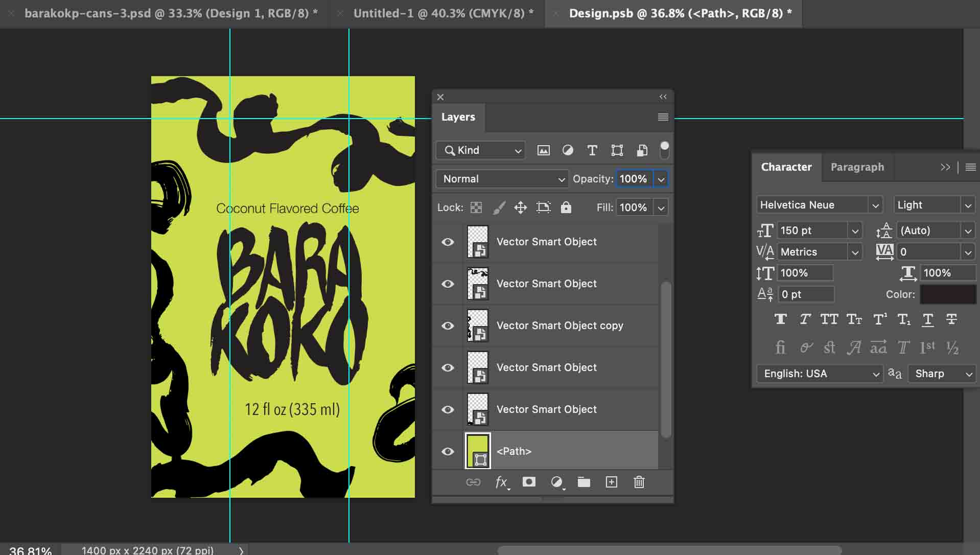
Task: Toggle layer filtering switch on or off
Action: (664, 150)
